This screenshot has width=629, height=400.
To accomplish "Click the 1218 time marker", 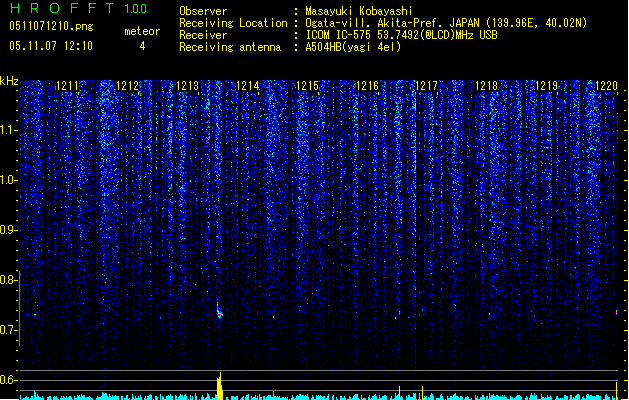I will [x=487, y=86].
